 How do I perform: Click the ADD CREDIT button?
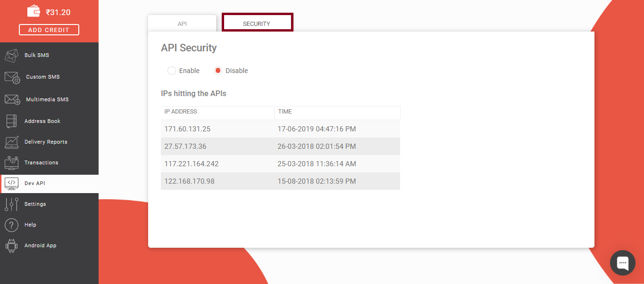[49, 30]
